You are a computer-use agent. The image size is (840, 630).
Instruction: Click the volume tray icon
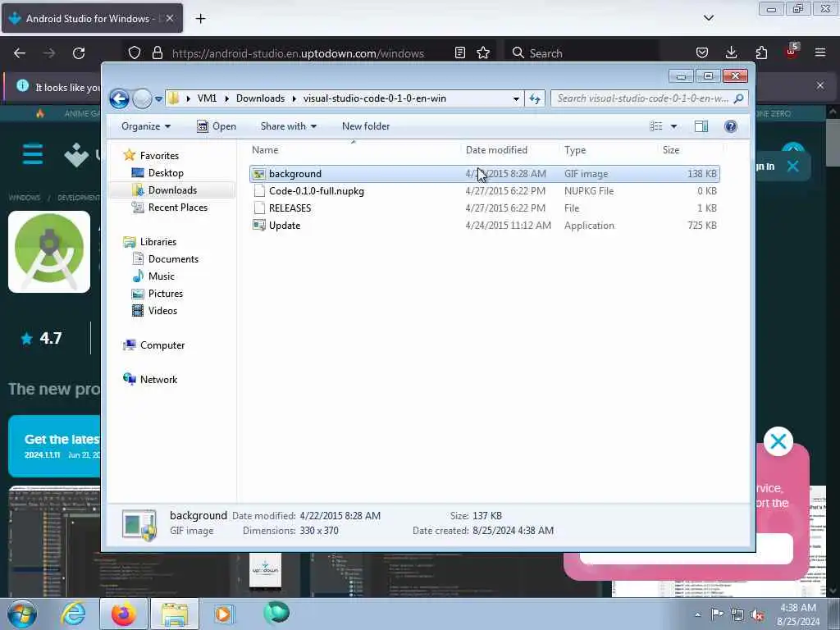point(757,615)
